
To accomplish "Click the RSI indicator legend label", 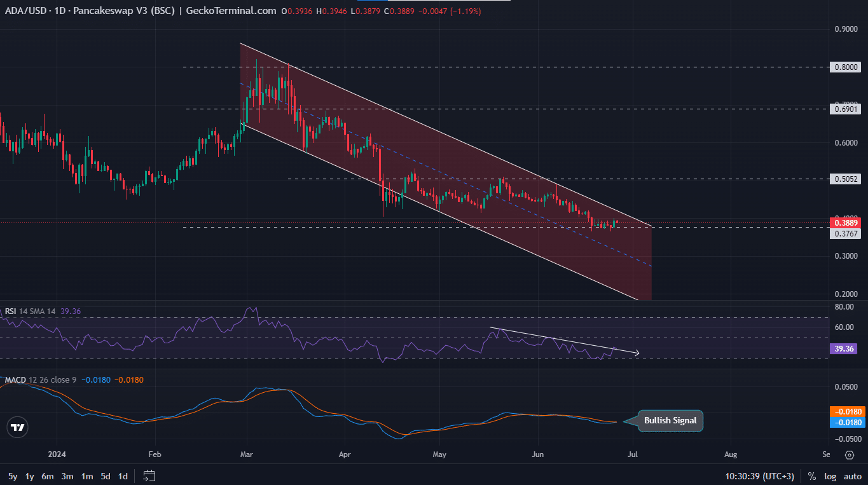I will pos(10,311).
